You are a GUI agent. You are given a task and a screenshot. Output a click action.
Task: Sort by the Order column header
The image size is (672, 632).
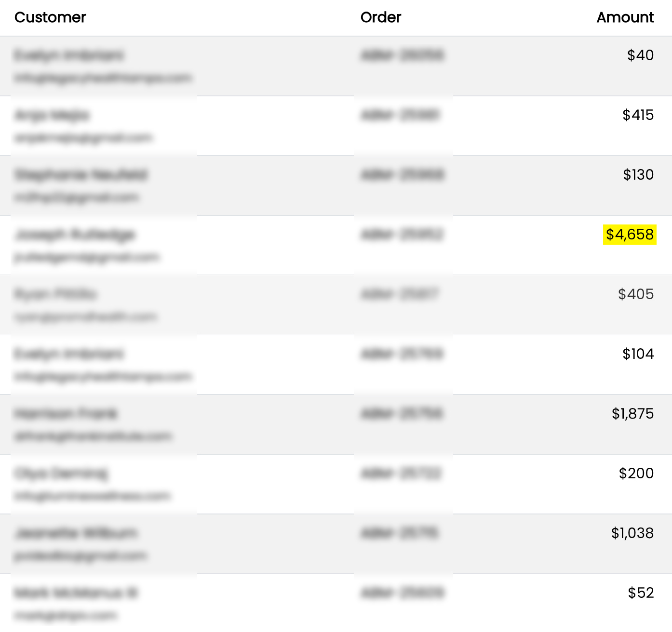(380, 17)
